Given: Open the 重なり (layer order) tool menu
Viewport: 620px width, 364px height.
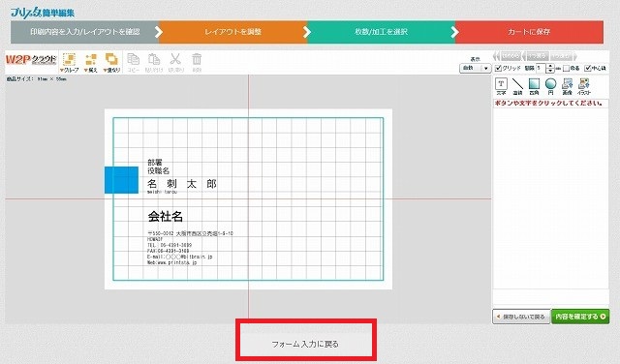Looking at the screenshot, I should (112, 63).
